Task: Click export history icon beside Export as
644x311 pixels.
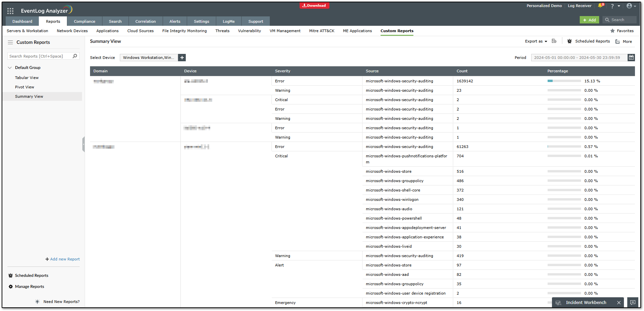Action: [554, 41]
